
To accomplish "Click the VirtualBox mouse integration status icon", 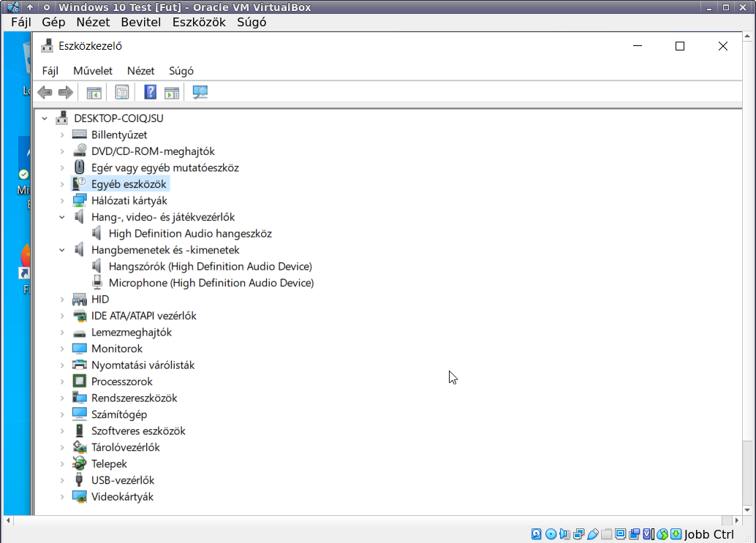I will [662, 533].
